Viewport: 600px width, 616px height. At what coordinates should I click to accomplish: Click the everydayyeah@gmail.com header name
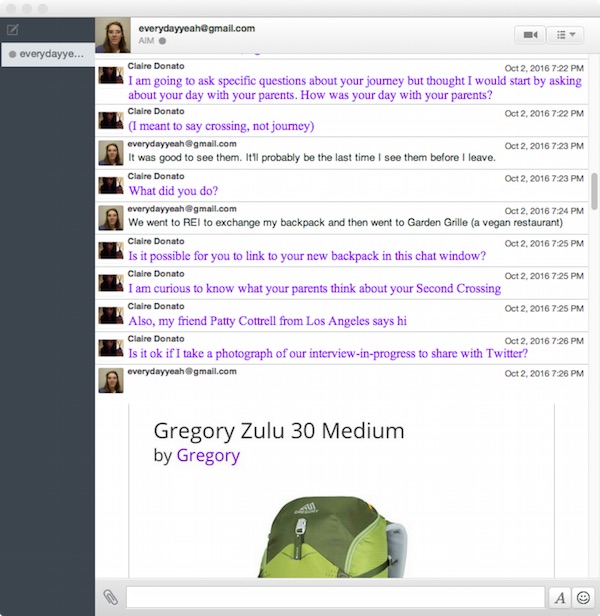(196, 28)
